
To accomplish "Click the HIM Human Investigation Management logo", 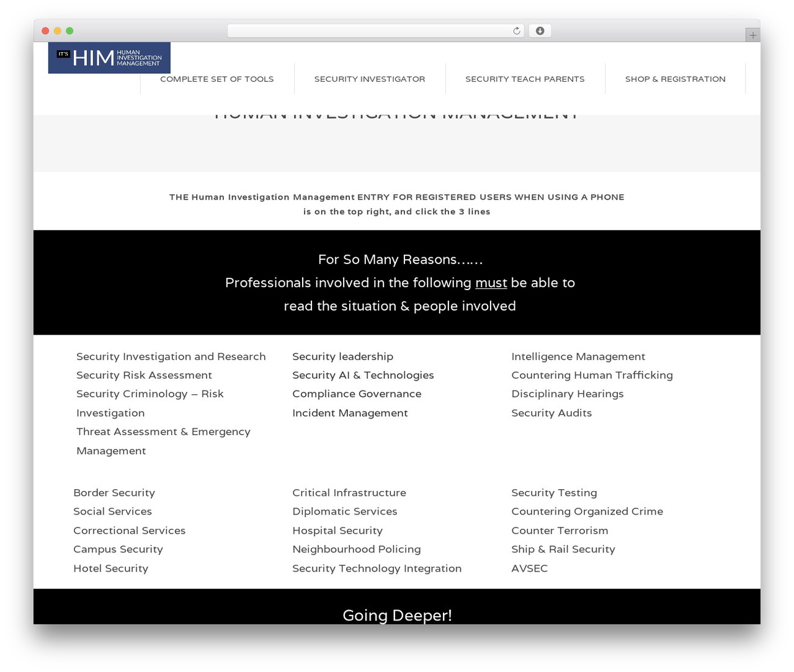I will 109,58.
